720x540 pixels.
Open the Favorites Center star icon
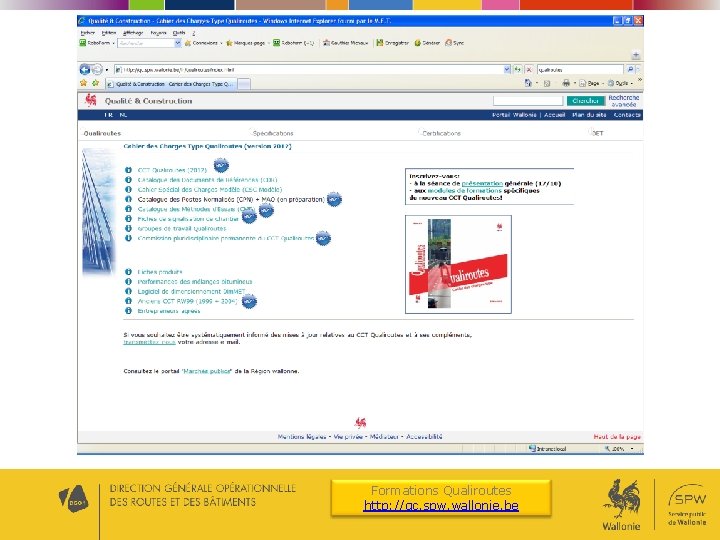click(x=83, y=83)
